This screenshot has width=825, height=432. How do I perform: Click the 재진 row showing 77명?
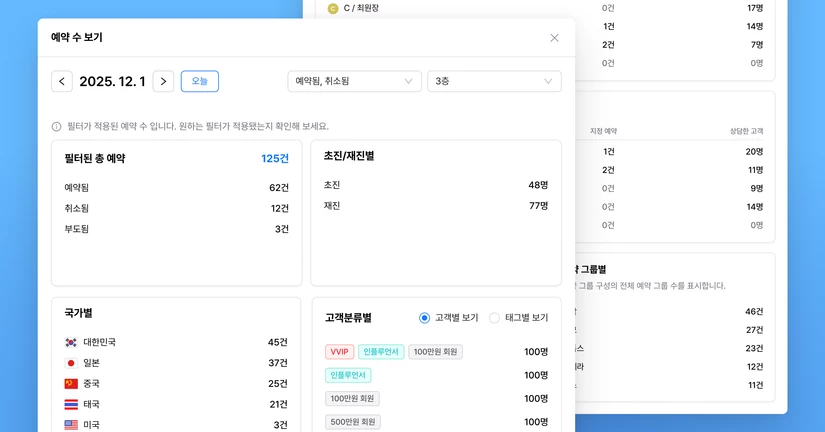pos(436,206)
